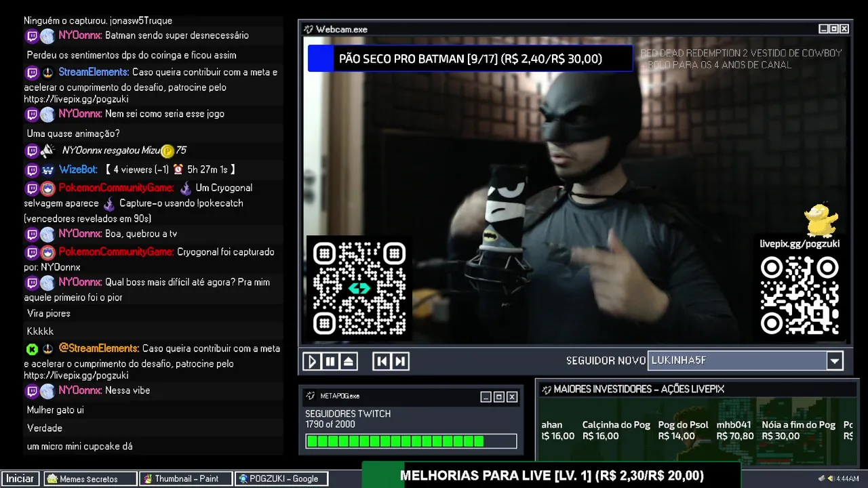
Task: Click 'Calçinha do Pog' investor entry
Action: point(616,430)
